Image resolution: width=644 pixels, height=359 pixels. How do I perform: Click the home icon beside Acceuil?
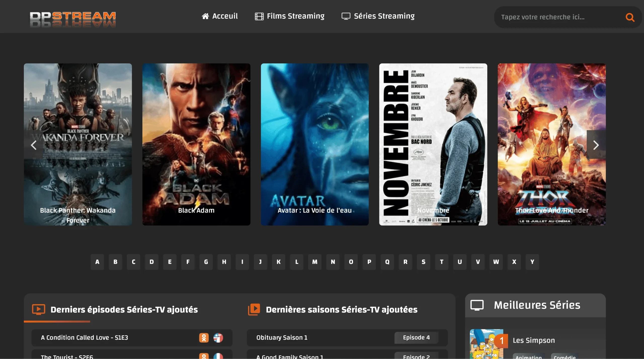206,16
